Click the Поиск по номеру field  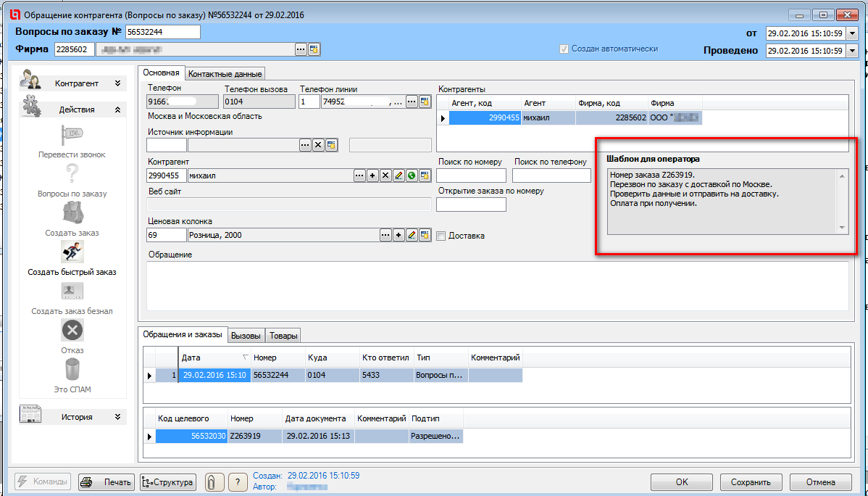click(x=471, y=175)
